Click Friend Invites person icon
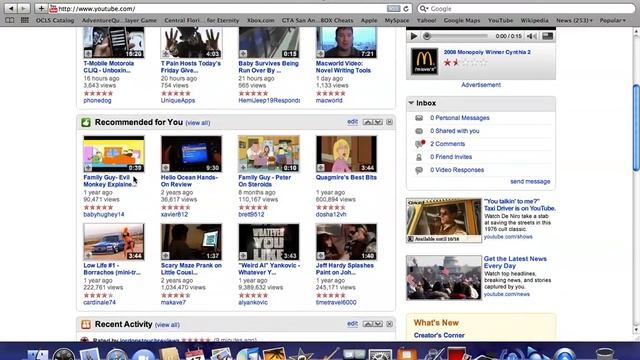The image size is (640, 360). coord(419,157)
